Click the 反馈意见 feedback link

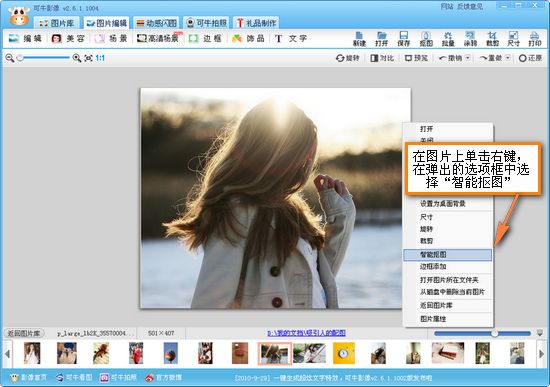pos(470,6)
